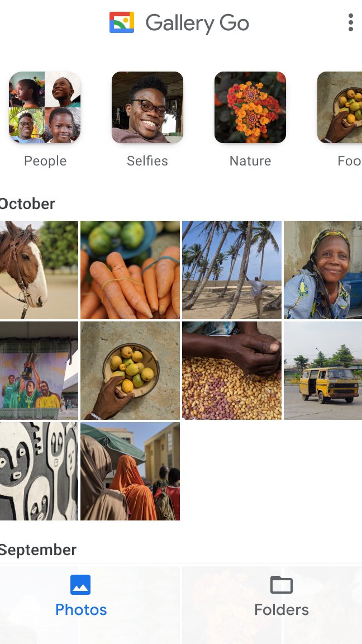Open the yellow minibus photo
Screen dimensions: 362x644
tap(323, 371)
